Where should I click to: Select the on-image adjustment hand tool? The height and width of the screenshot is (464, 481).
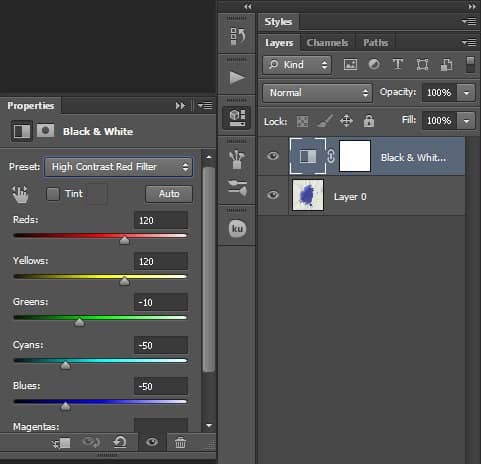point(20,194)
